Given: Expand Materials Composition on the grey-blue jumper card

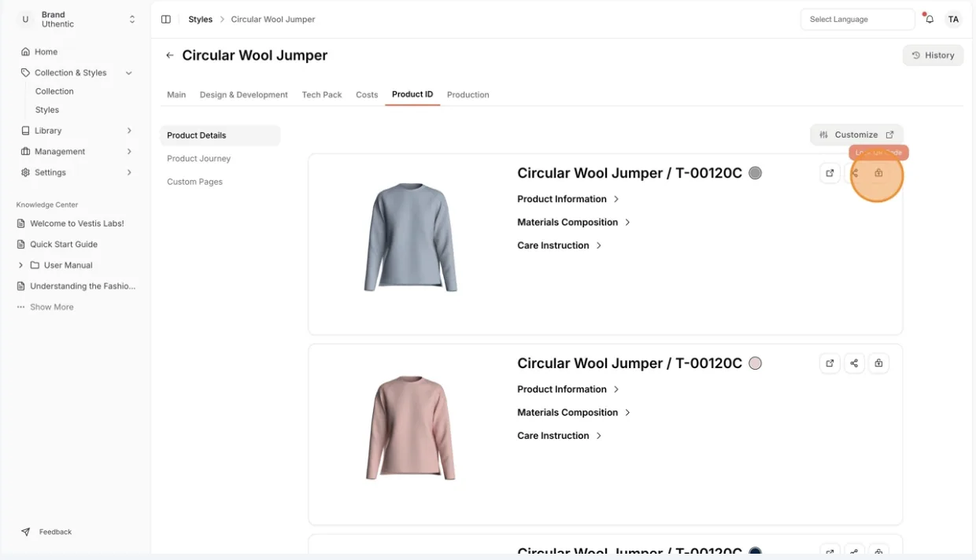Looking at the screenshot, I should (x=574, y=223).
